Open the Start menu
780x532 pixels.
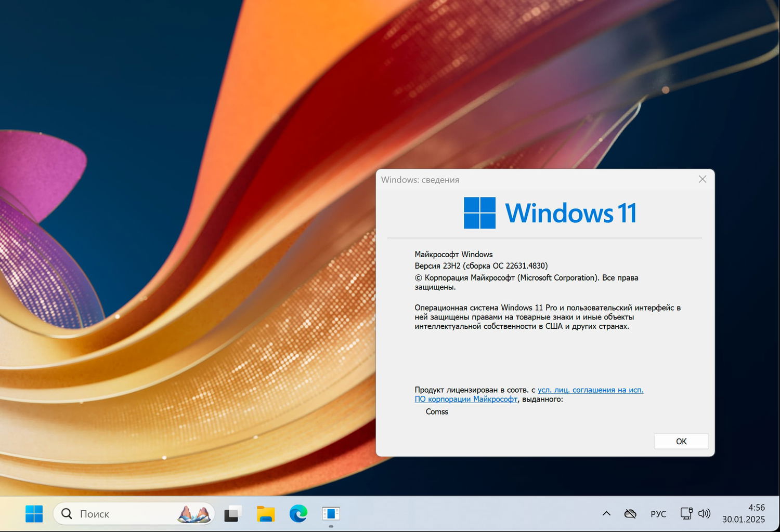tap(34, 513)
